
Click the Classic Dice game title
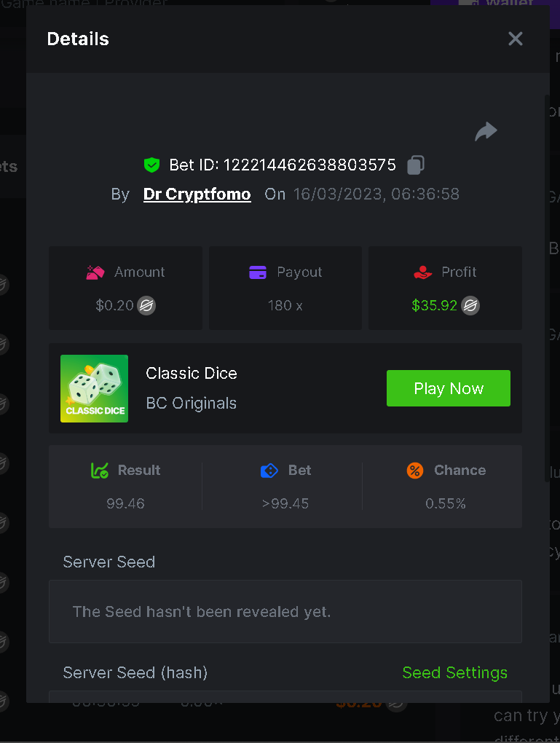[x=192, y=374]
